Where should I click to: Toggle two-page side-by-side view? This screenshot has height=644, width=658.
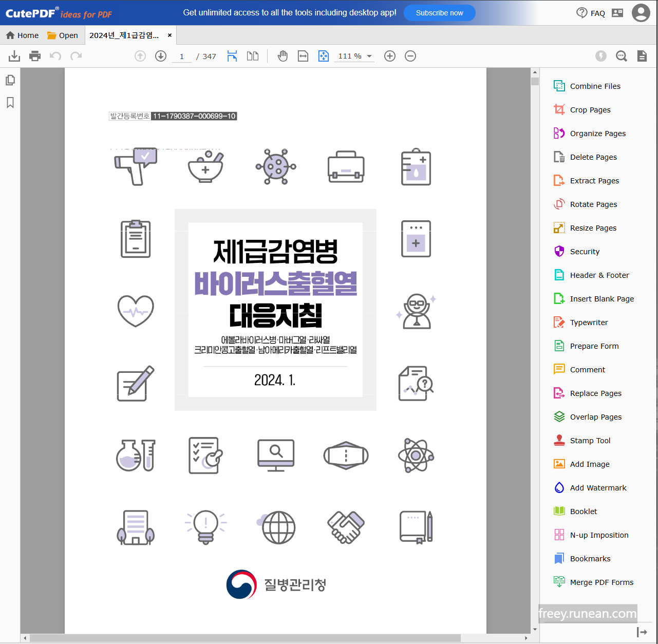[x=252, y=56]
